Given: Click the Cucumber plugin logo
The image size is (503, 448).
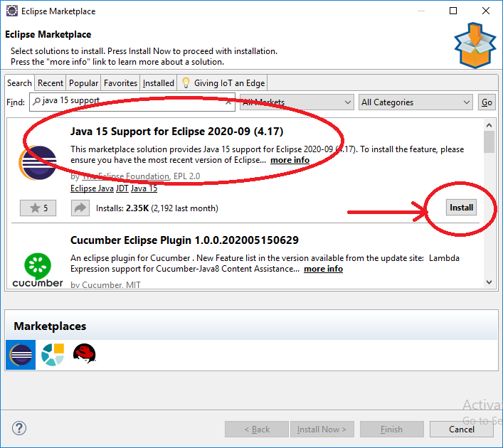Looking at the screenshot, I should pyautogui.click(x=38, y=270).
